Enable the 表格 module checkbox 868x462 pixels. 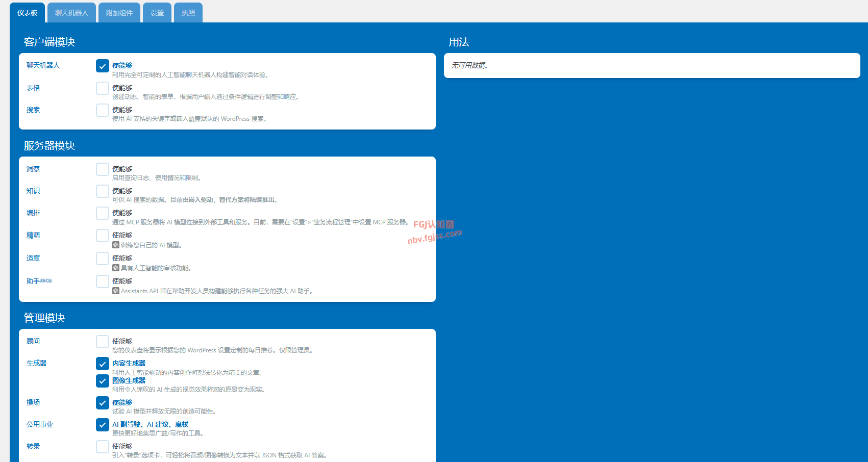[x=103, y=88]
